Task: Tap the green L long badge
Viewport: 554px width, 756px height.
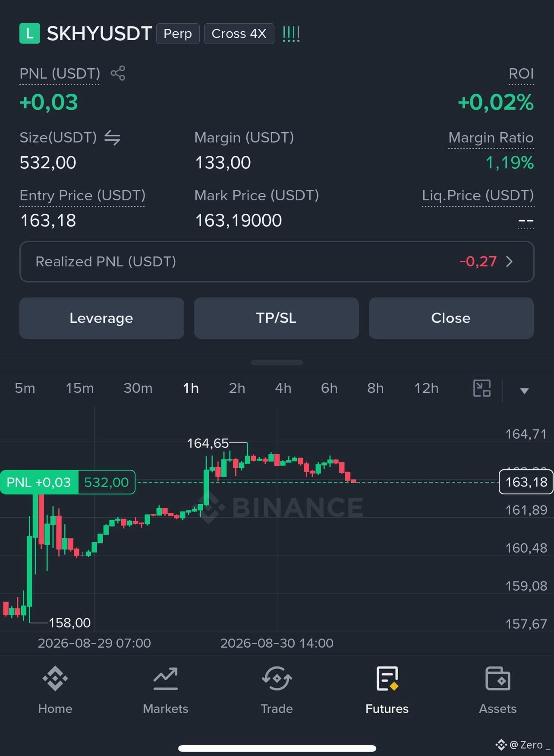Action: pyautogui.click(x=30, y=33)
